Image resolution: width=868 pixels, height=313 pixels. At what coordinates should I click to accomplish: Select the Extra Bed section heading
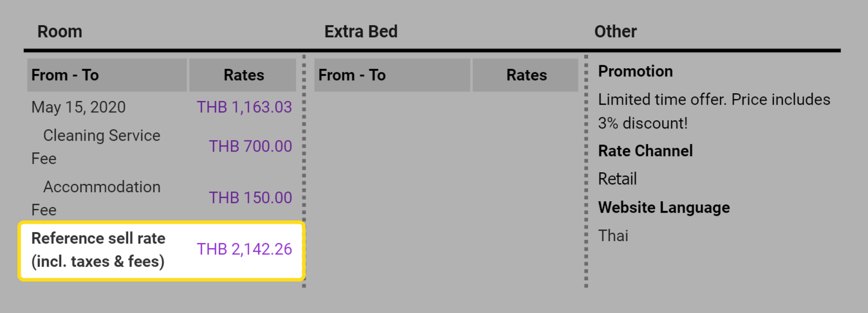point(361,31)
